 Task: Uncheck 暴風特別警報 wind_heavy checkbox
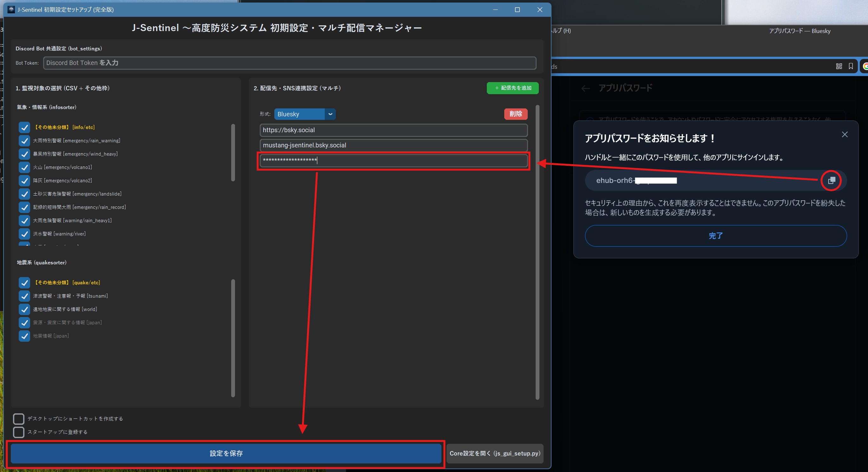click(24, 154)
